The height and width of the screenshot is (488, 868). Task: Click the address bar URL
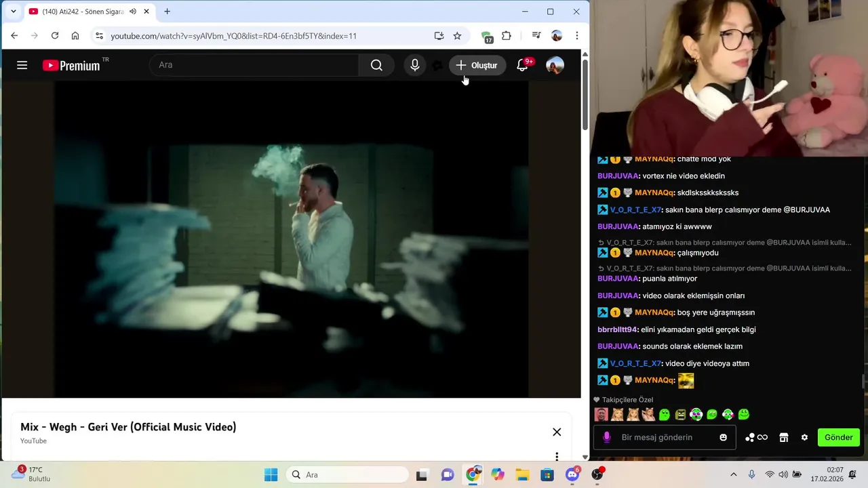[x=233, y=36]
